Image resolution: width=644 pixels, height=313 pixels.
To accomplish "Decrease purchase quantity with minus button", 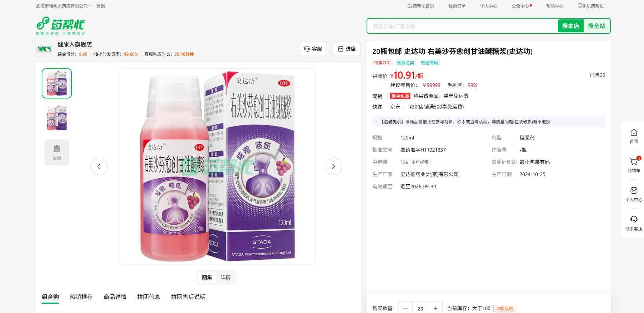I will click(x=406, y=308).
